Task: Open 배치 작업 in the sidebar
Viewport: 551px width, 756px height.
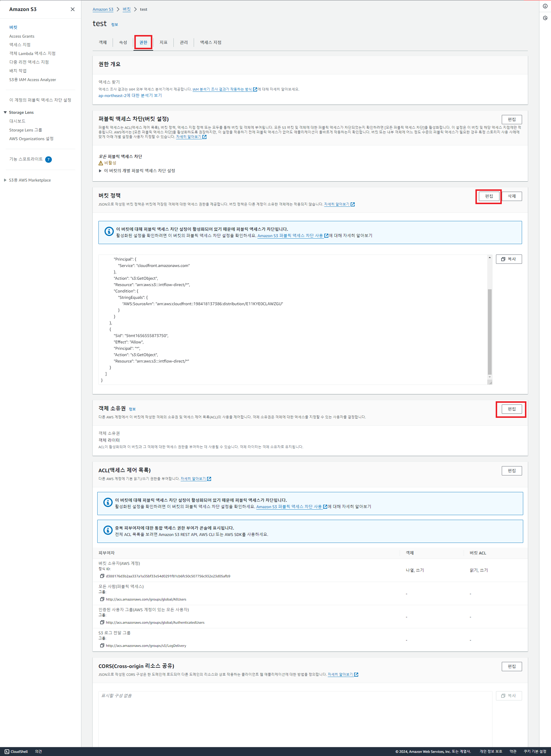Action: click(18, 71)
